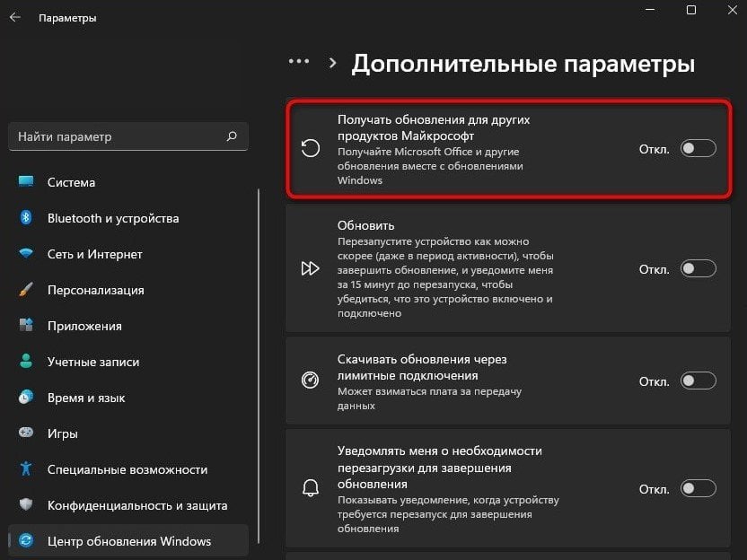Enable updates for other Microsoft products toggle

698,149
